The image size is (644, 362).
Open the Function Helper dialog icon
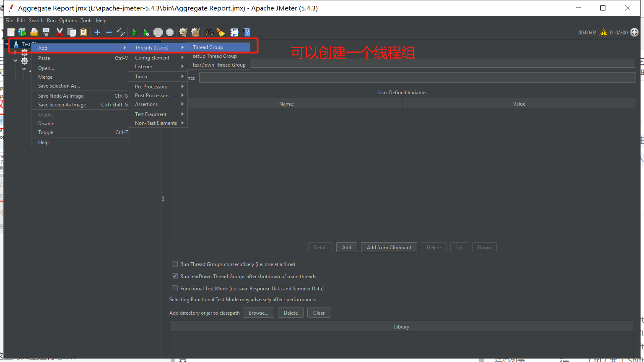[x=235, y=32]
